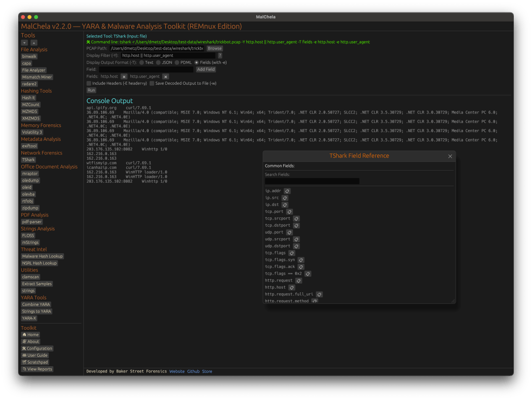Remove the http.host field chip

coord(124,76)
